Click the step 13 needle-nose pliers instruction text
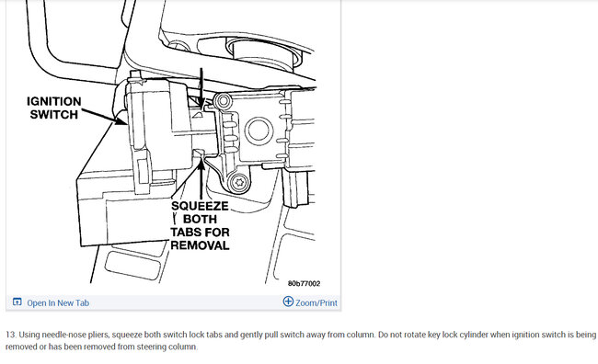The image size is (598, 364). [x=300, y=341]
